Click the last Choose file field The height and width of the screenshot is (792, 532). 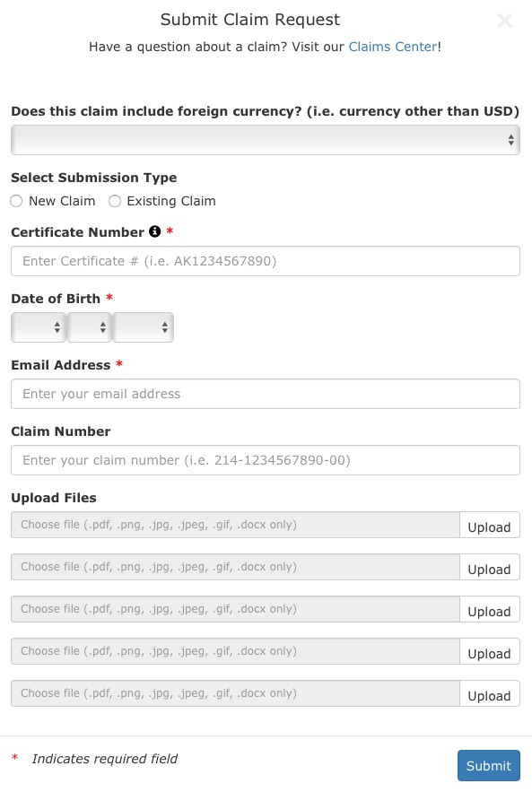click(x=235, y=693)
